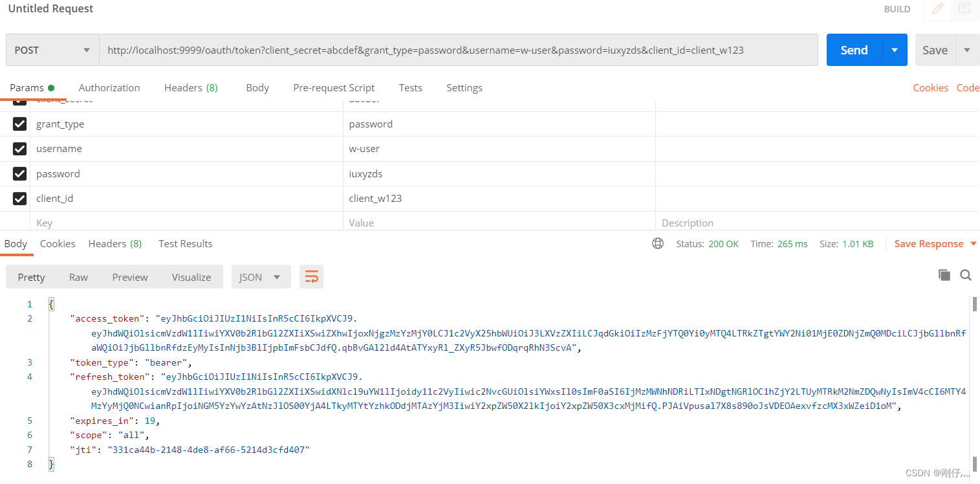The image size is (980, 484).
Task: Open the Tests tab
Action: pyautogui.click(x=411, y=87)
